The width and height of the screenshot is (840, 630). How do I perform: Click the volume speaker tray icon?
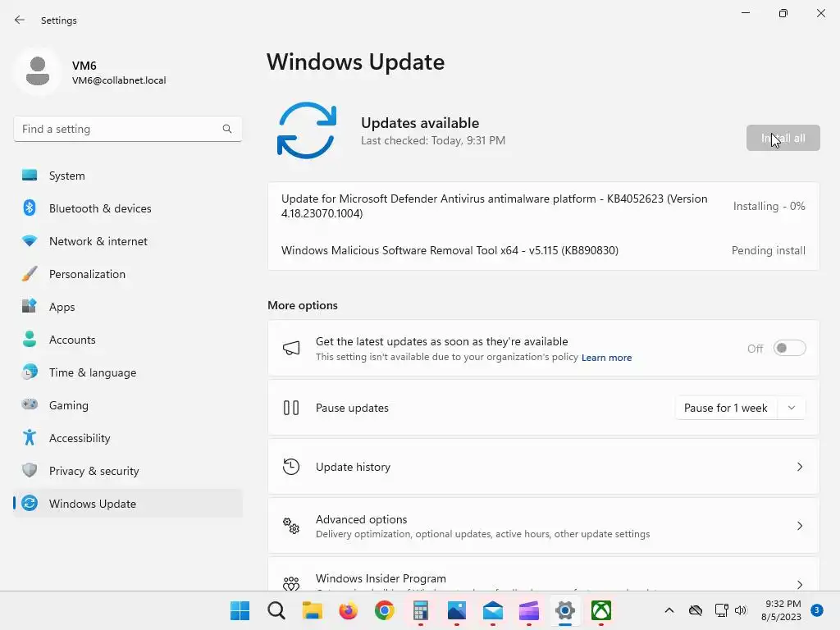[x=741, y=610]
